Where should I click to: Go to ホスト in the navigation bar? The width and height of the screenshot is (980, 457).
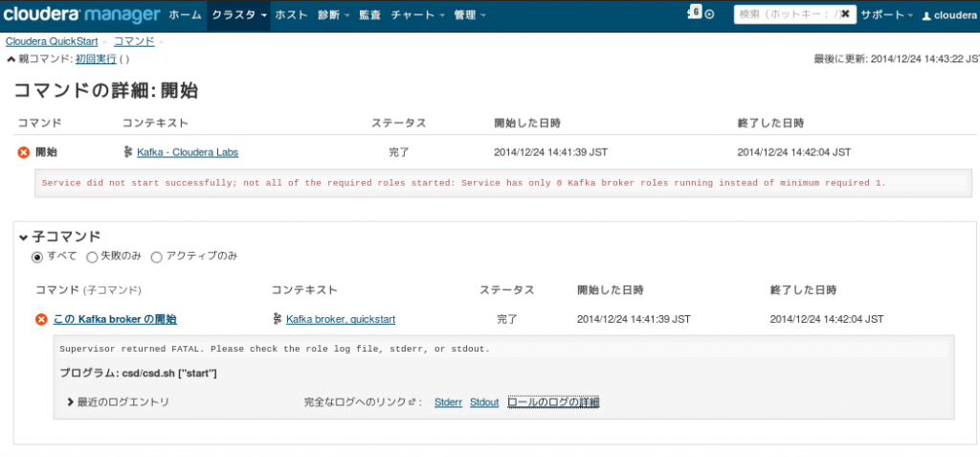(x=290, y=15)
